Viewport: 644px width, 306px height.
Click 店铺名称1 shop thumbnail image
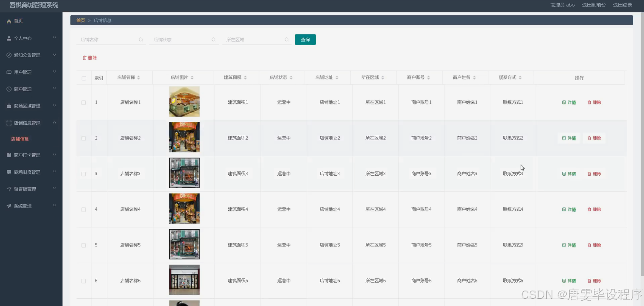click(x=184, y=102)
